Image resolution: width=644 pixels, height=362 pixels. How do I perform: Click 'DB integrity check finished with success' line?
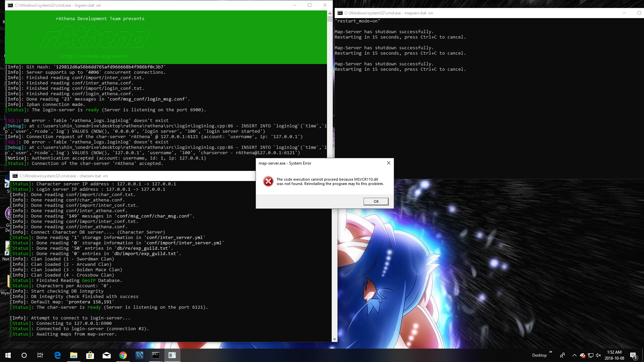point(74,297)
